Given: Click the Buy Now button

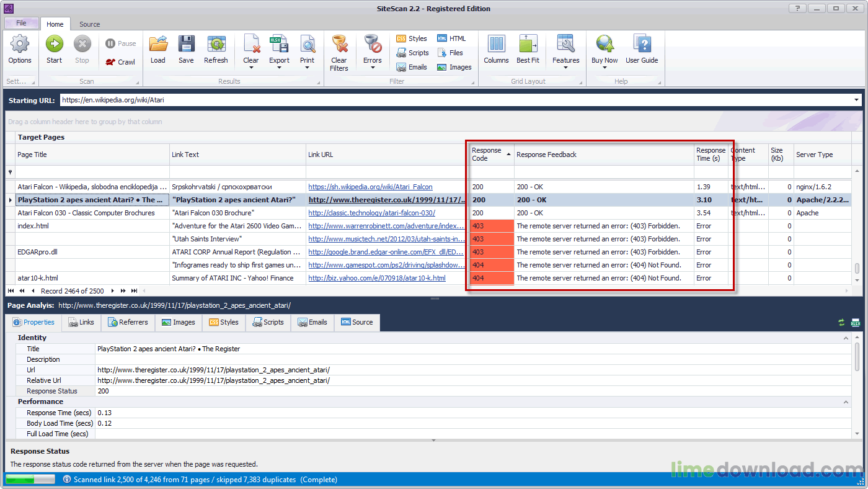Looking at the screenshot, I should coord(604,48).
